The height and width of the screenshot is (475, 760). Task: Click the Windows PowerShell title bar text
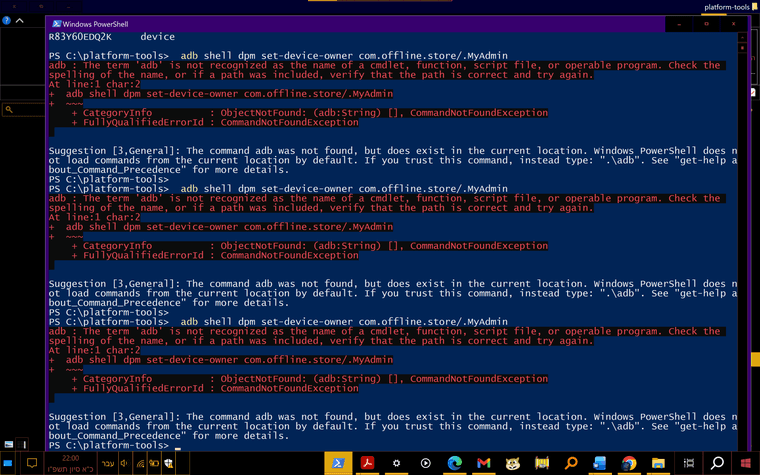95,24
